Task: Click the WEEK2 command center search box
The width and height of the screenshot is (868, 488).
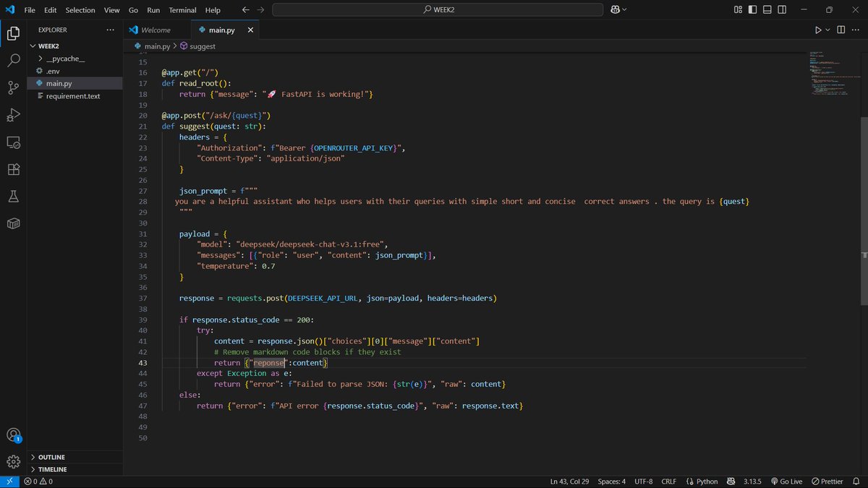Action: click(438, 9)
